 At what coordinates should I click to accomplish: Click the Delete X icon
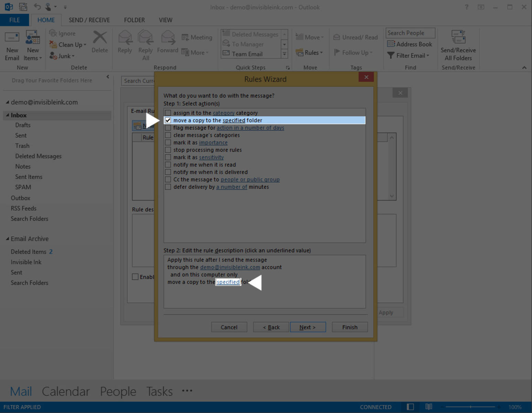coord(100,38)
